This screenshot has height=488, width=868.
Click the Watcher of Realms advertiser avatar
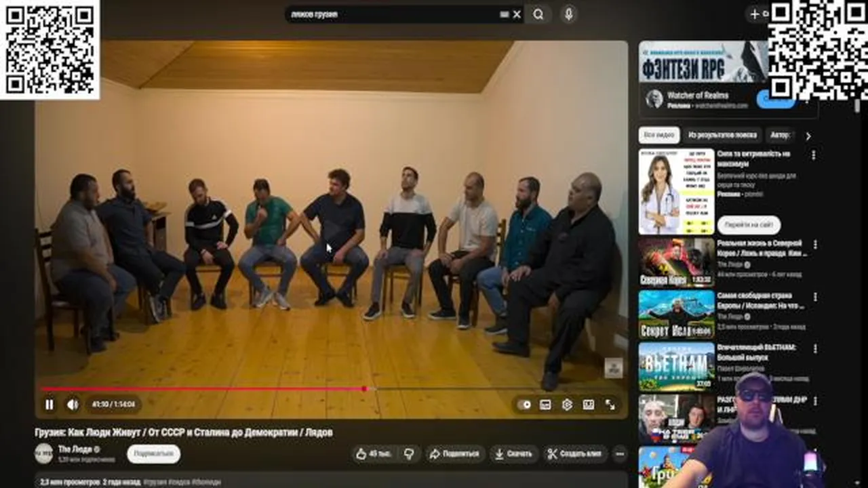[654, 99]
